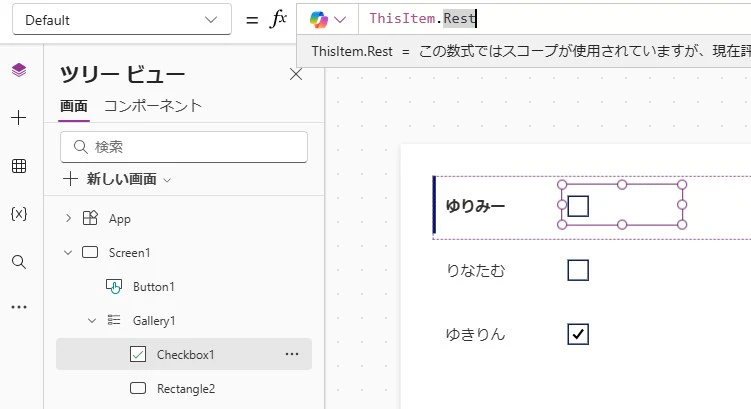Click the Button1 control icon
This screenshot has height=409, width=751.
[x=114, y=286]
